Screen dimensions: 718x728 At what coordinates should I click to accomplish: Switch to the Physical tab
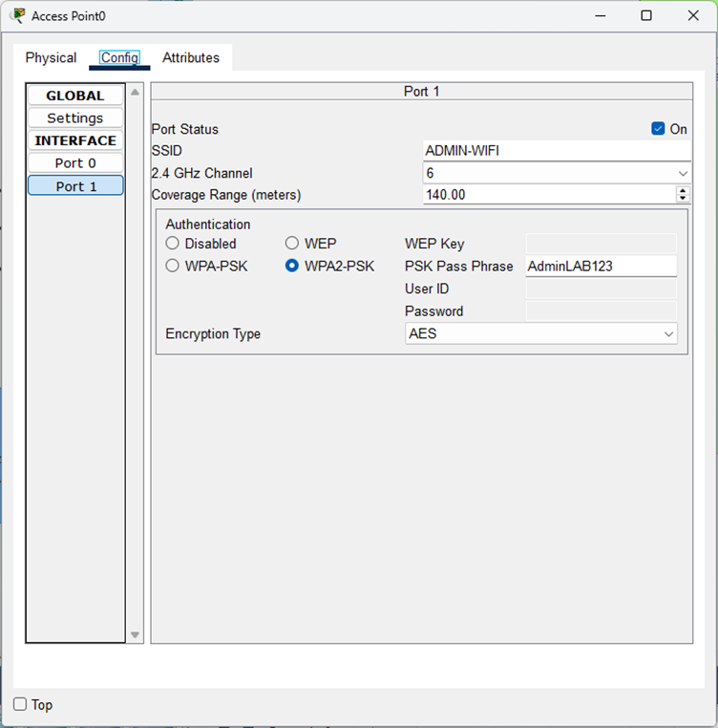[x=51, y=58]
